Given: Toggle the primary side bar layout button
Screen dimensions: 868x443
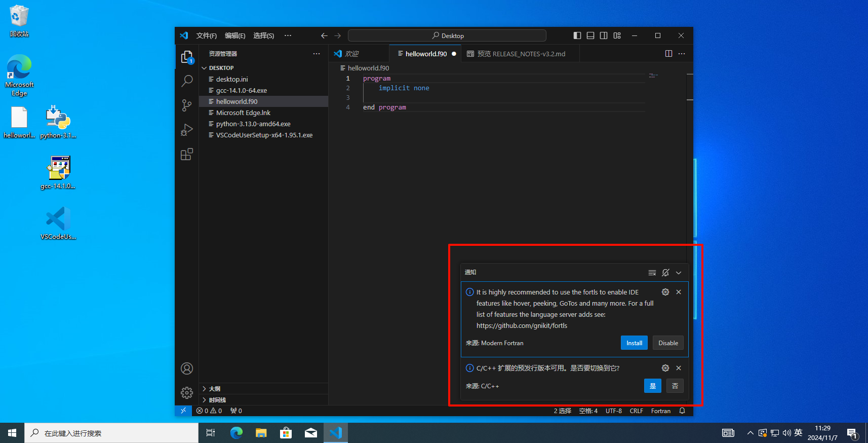Looking at the screenshot, I should click(577, 35).
